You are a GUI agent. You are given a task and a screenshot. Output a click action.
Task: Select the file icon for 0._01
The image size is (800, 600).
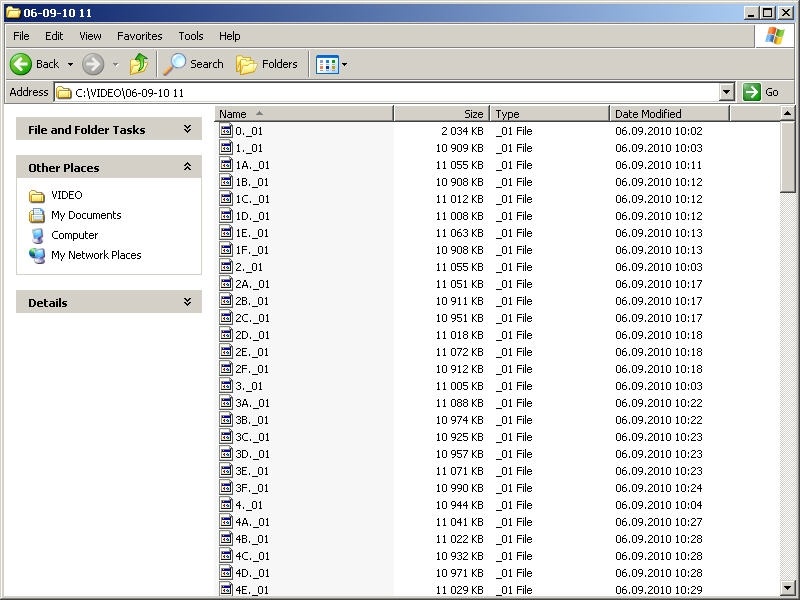click(x=226, y=131)
